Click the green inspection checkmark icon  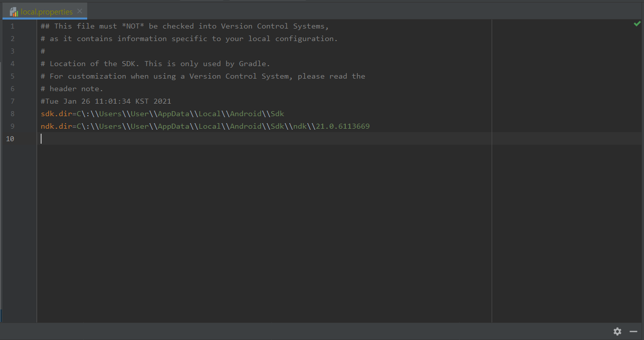coord(637,24)
